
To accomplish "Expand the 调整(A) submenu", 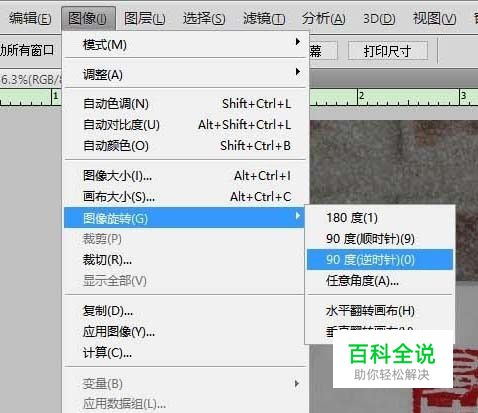I will click(x=185, y=74).
